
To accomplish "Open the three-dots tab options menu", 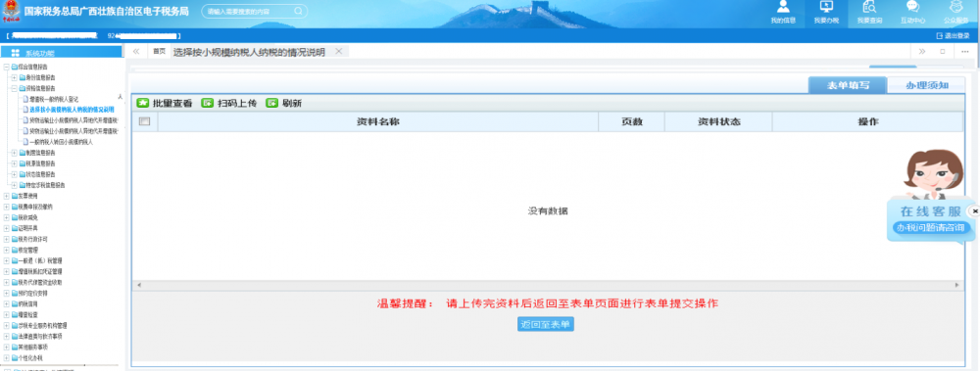I will pos(964,52).
